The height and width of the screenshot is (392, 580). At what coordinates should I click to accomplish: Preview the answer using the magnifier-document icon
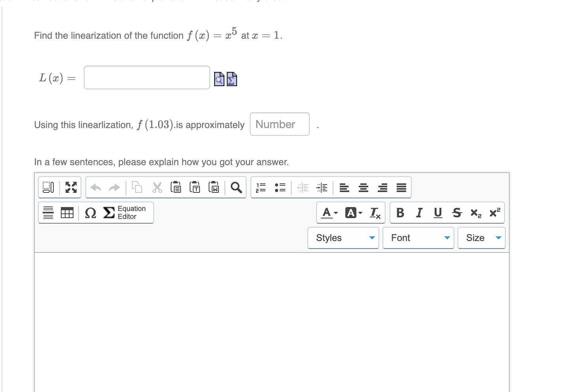click(219, 79)
